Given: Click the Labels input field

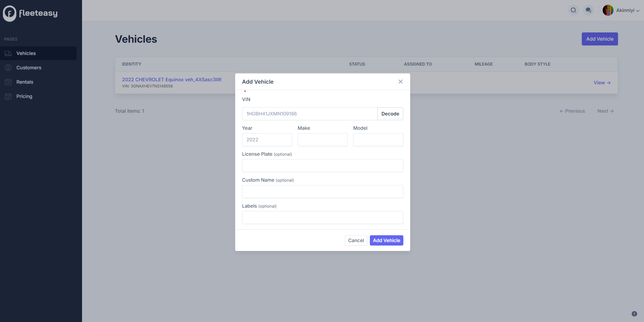Looking at the screenshot, I should point(323,218).
